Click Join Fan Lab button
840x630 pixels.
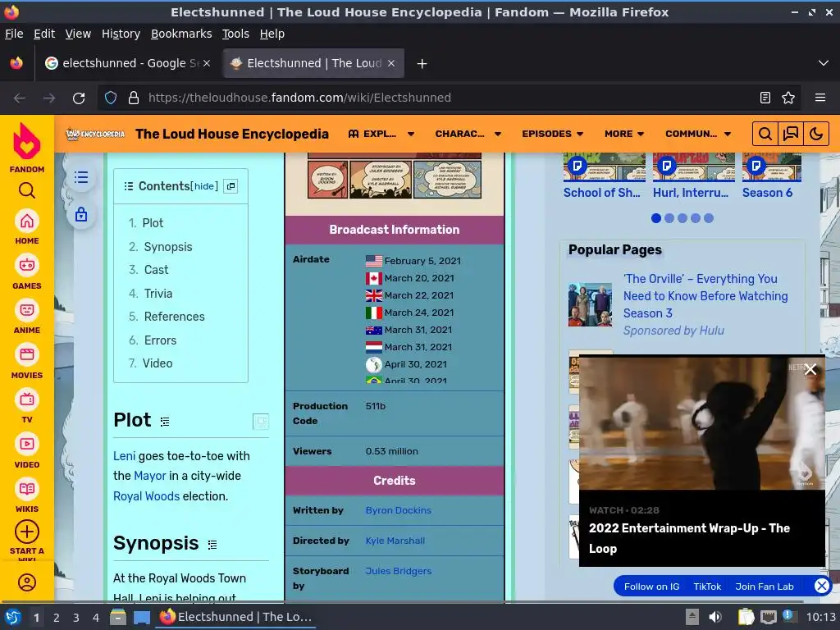tap(764, 587)
